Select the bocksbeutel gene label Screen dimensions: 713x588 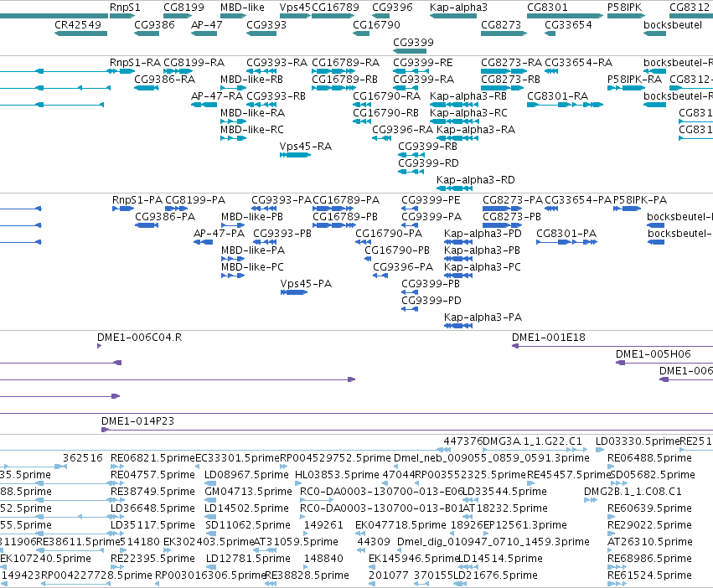[x=673, y=24]
